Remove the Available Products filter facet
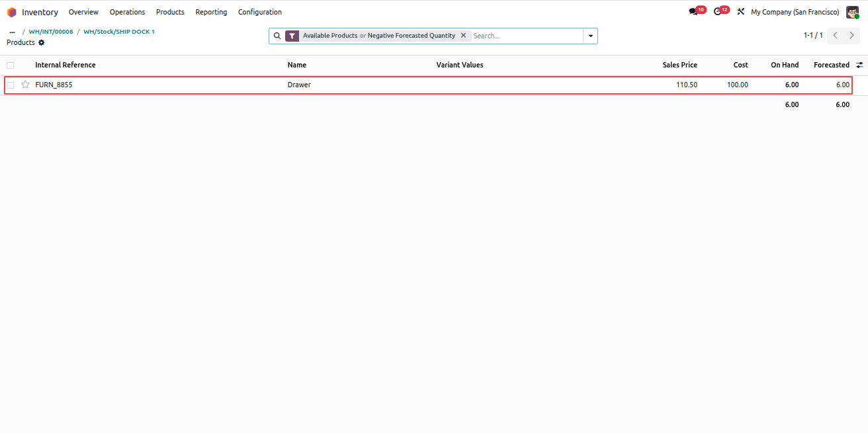The height and width of the screenshot is (433, 868). click(x=463, y=36)
